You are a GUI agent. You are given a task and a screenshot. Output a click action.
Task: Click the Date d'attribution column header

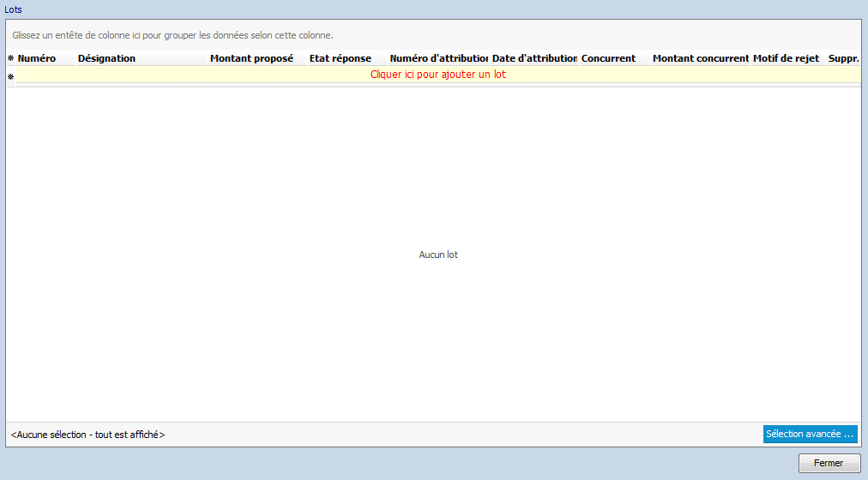click(534, 58)
